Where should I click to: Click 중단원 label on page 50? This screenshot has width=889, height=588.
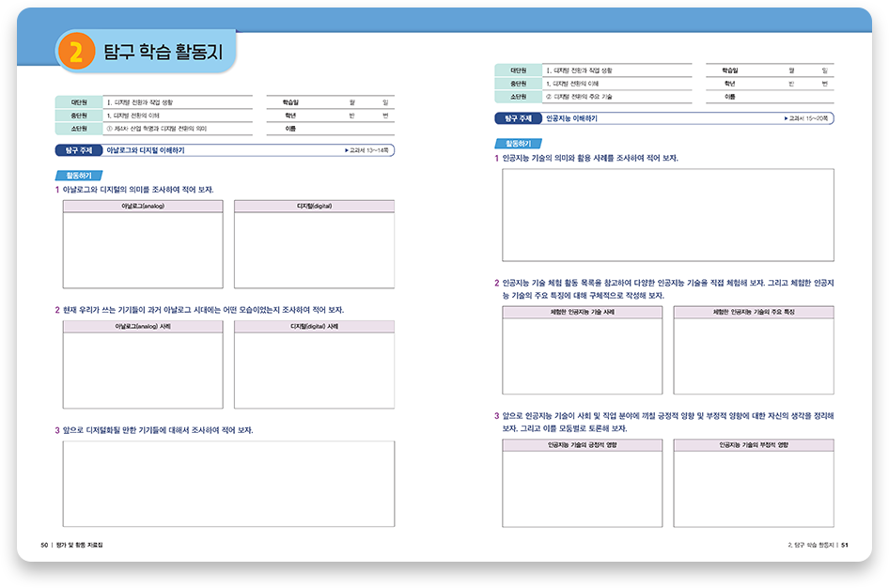pyautogui.click(x=79, y=116)
